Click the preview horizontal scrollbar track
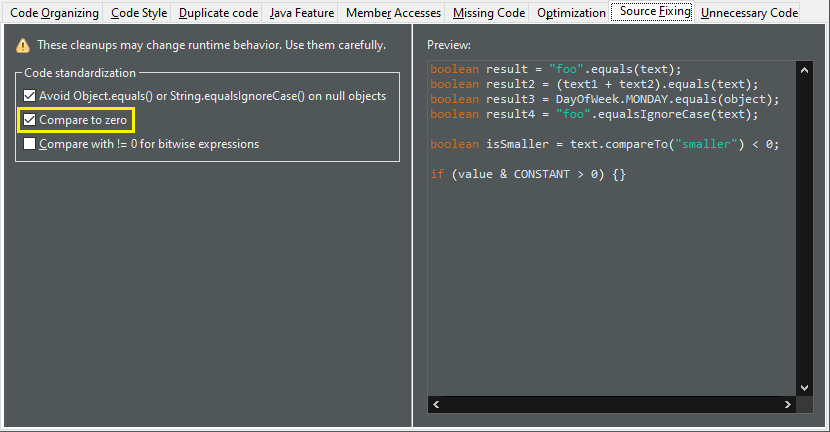 click(612, 404)
